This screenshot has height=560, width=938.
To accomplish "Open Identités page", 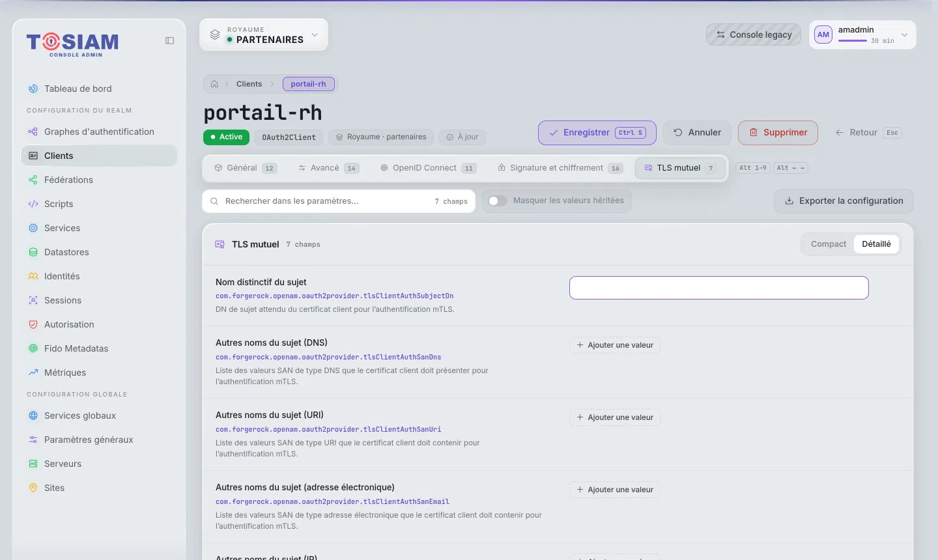I will 99,276.
